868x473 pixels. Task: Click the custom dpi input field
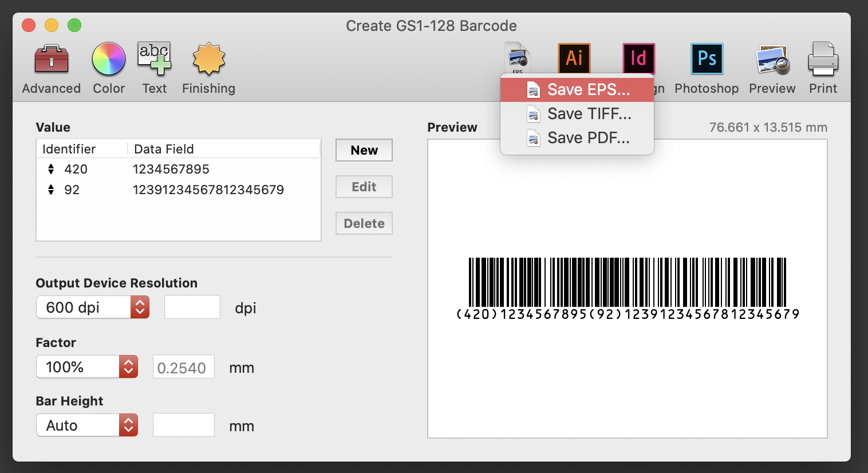pos(192,307)
